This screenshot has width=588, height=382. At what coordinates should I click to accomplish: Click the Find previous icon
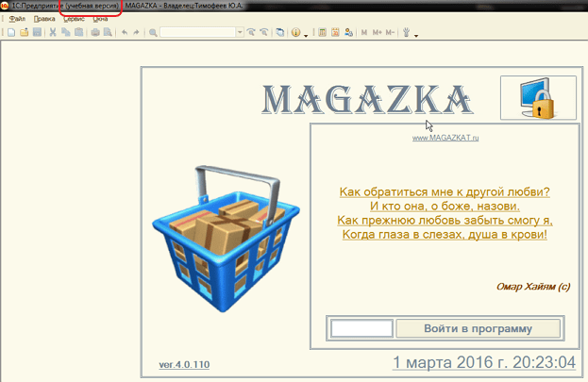click(x=264, y=33)
